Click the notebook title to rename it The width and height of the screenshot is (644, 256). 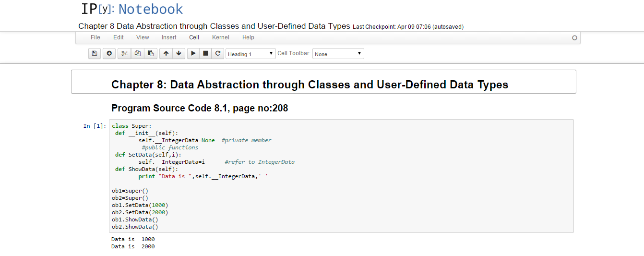tap(214, 26)
